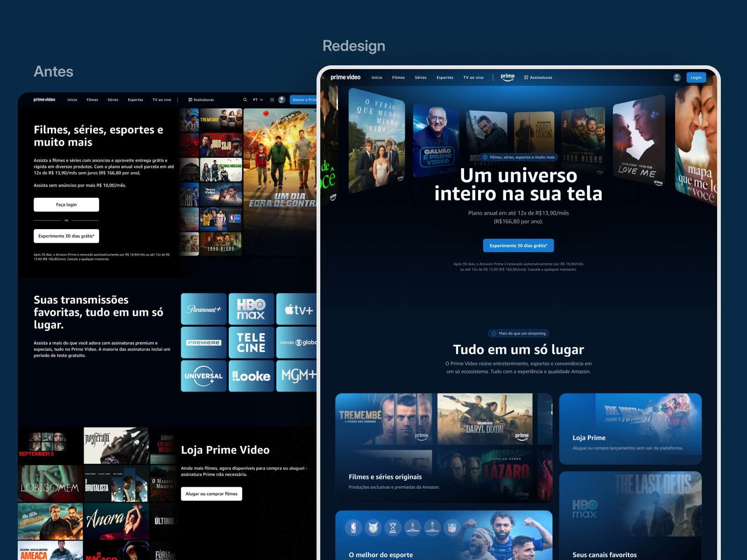
Task: Open Início in Antes navbar
Action: click(72, 100)
